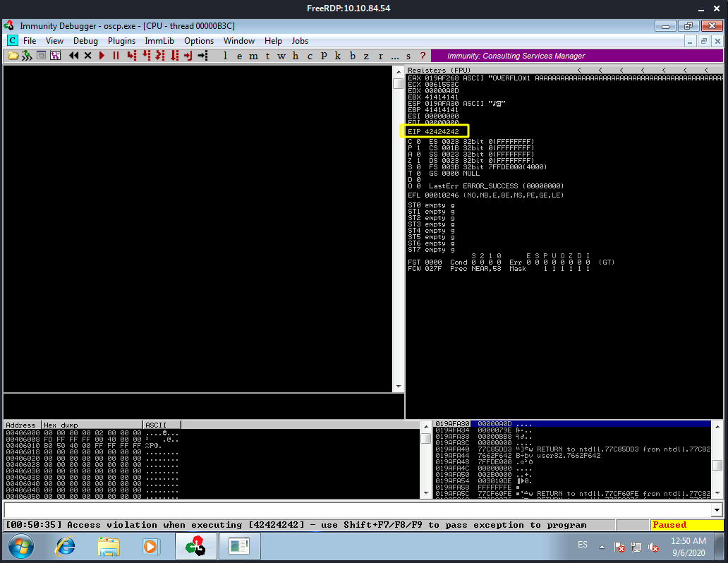728x563 pixels.
Task: Open the View menu
Action: (x=54, y=41)
